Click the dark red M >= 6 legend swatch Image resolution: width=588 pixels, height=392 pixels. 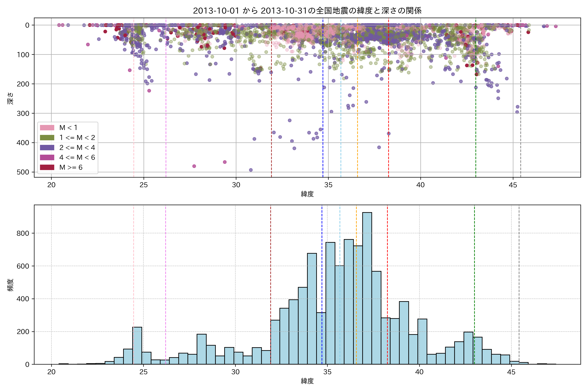click(x=47, y=167)
